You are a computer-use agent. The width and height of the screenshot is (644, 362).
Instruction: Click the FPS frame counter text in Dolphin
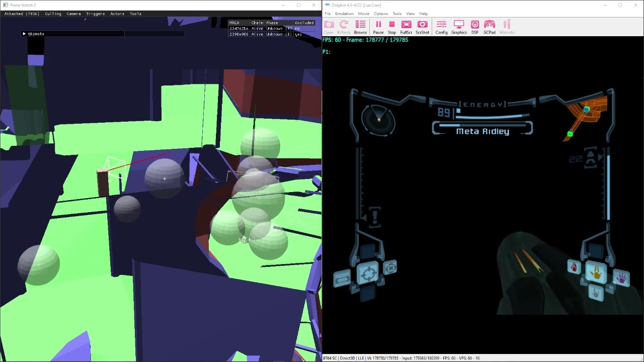[365, 40]
